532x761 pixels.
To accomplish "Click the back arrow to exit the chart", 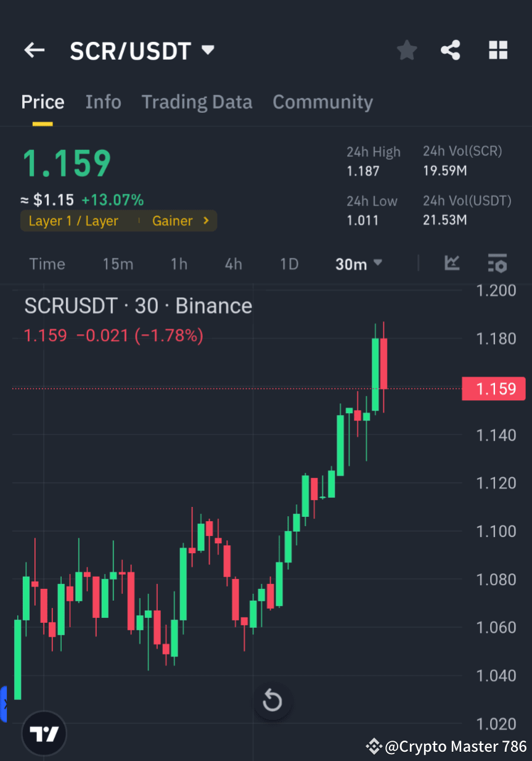I will [34, 50].
